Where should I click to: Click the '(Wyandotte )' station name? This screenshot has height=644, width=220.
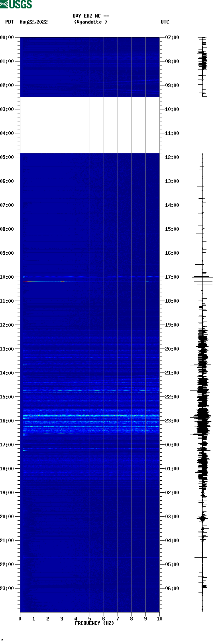click(x=90, y=22)
